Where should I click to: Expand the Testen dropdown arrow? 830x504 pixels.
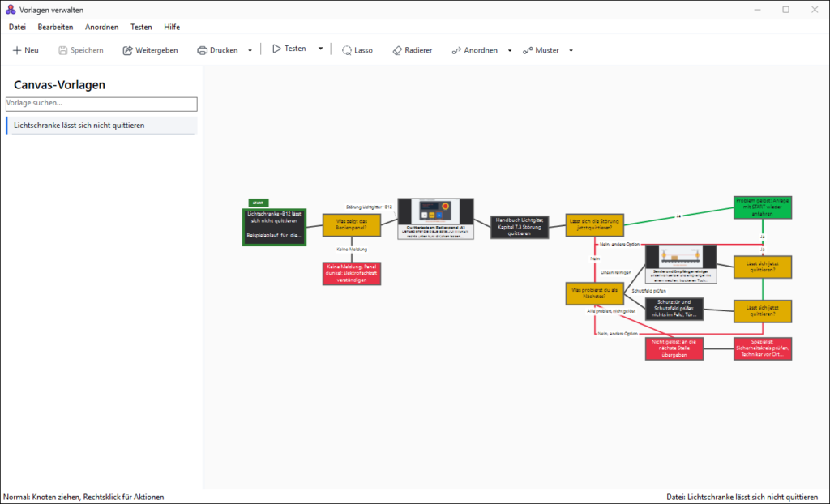point(320,49)
